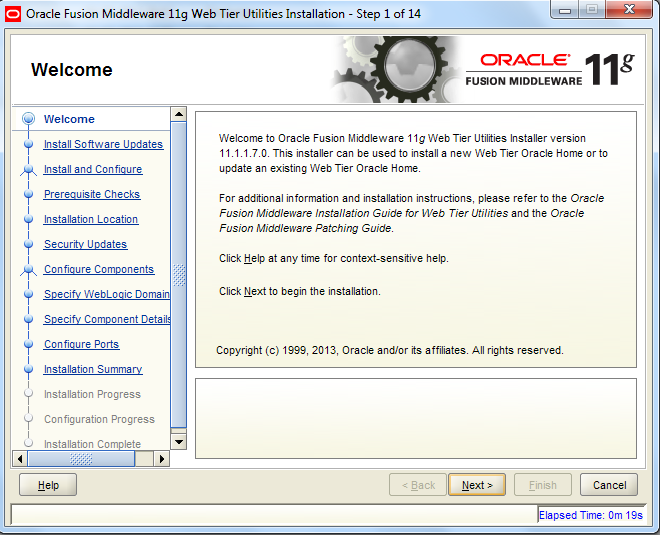This screenshot has height=535, width=660.
Task: Jump to Installation Location step
Action: 91,219
